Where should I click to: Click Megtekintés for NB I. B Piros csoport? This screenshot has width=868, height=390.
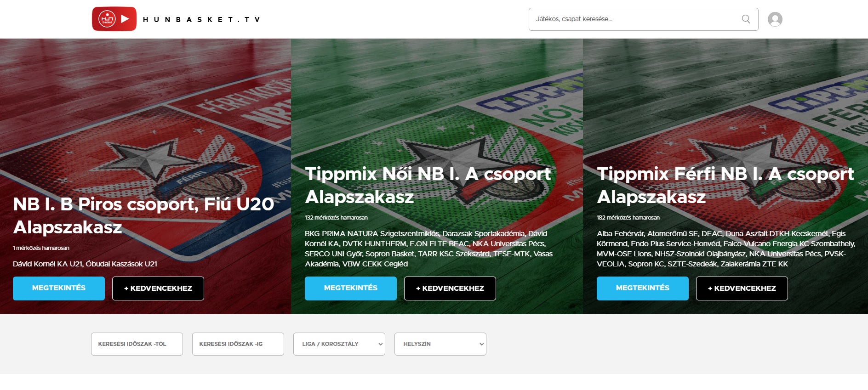click(59, 288)
